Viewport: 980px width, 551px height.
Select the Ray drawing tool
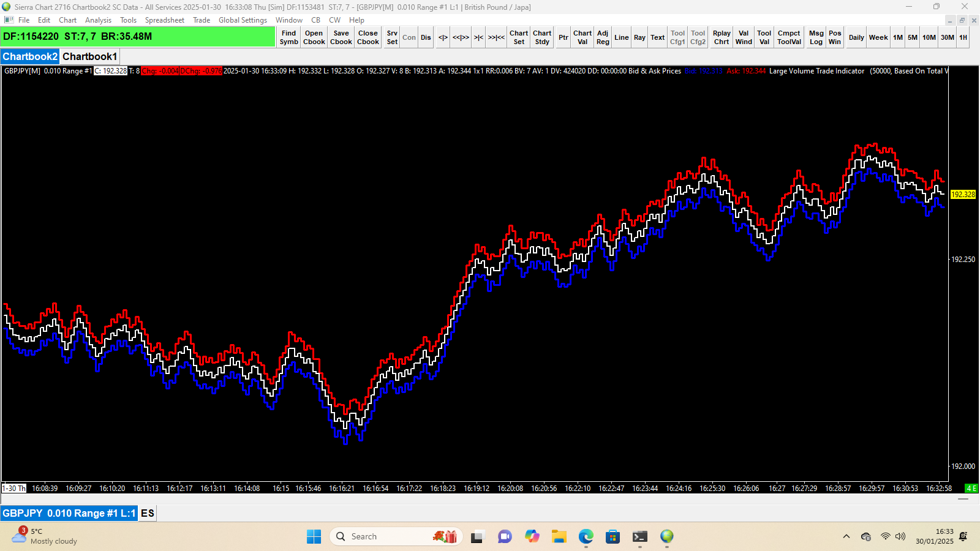(x=639, y=37)
